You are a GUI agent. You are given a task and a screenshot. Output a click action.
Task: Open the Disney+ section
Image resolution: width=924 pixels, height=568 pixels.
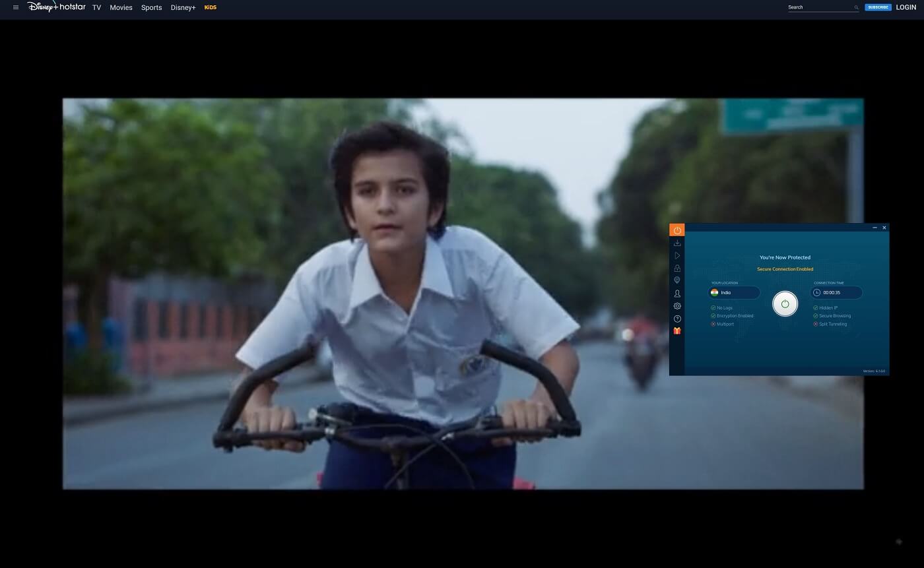[183, 7]
